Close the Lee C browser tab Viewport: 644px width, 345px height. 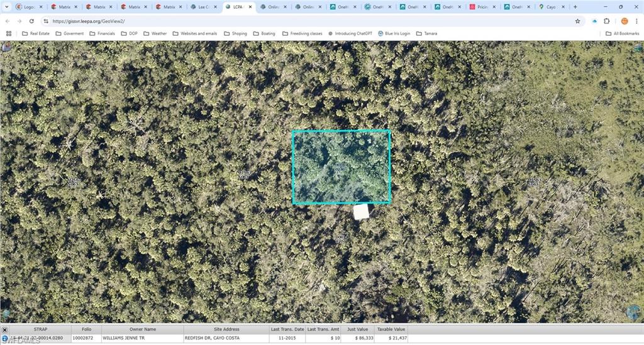215,7
